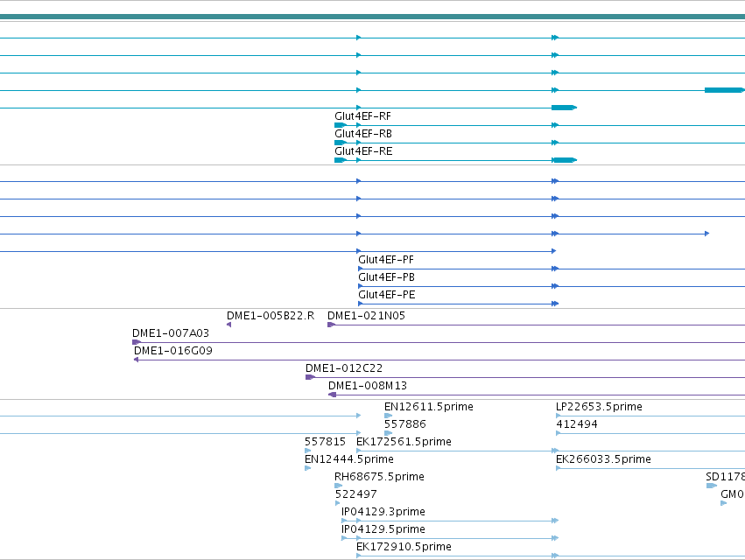Image resolution: width=745 pixels, height=560 pixels.
Task: Select the LP22653.5prime EST label
Action: [x=599, y=407]
